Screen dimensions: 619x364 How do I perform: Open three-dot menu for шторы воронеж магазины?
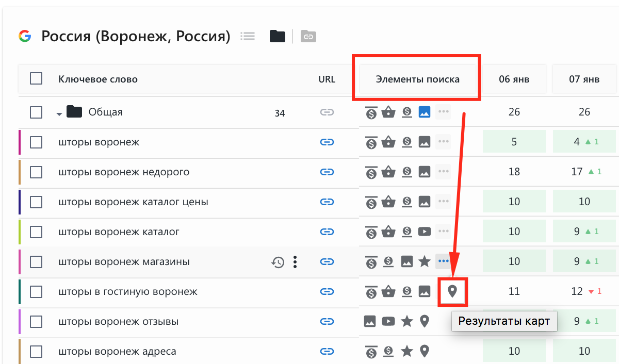tap(295, 262)
